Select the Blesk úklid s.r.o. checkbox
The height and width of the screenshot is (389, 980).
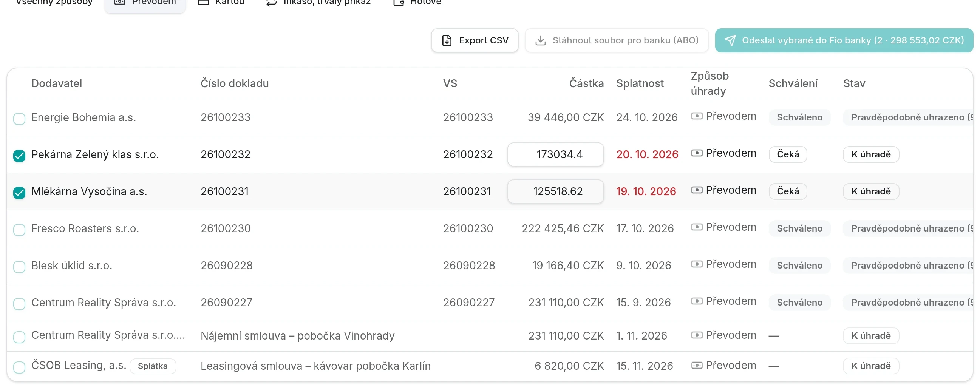coord(19,267)
